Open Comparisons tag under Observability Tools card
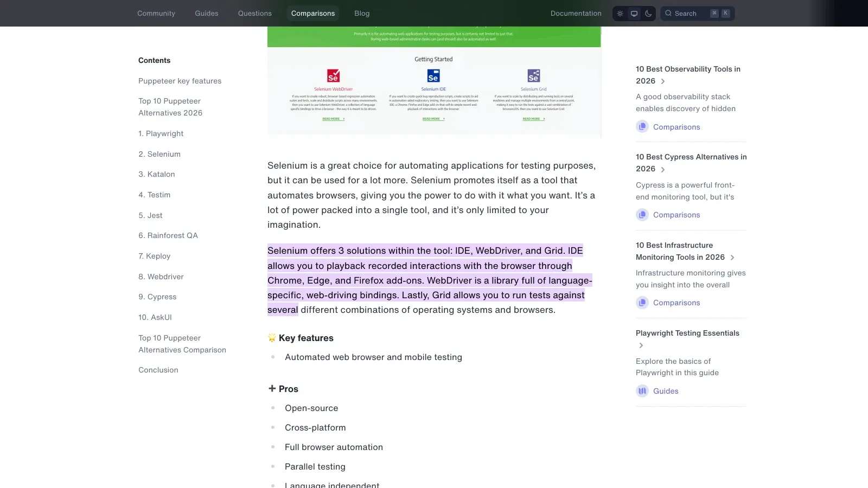Viewport: 868px width, 488px height. pyautogui.click(x=676, y=127)
